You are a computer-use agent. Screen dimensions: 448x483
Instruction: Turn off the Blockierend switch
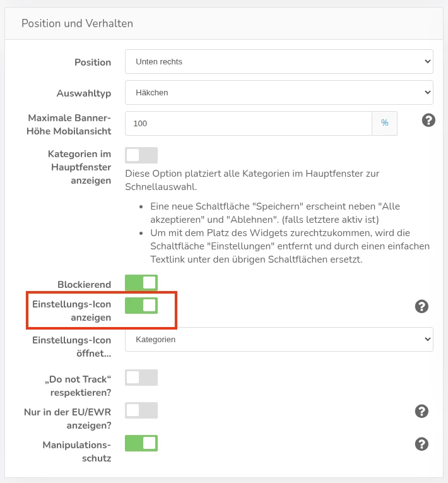(141, 282)
